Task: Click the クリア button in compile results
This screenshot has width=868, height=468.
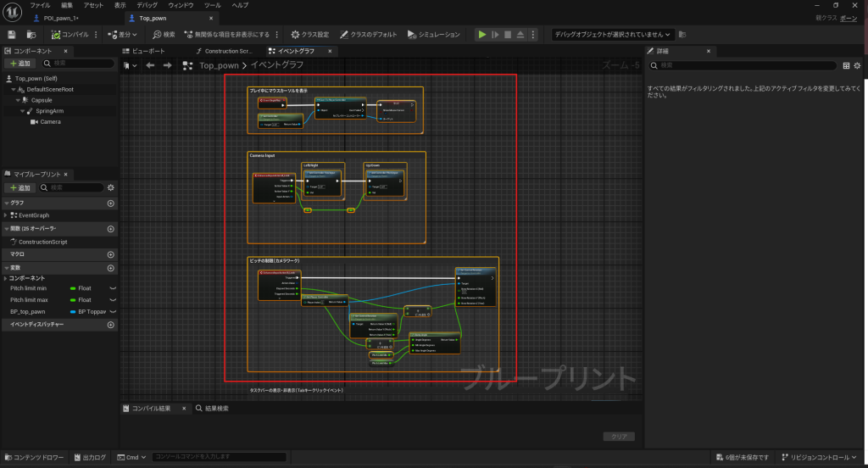Action: 618,437
